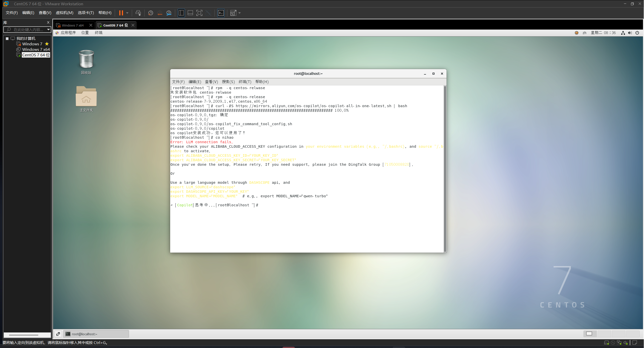This screenshot has width=644, height=348.
Task: Click the orange notification icon beside zh
Action: pyautogui.click(x=577, y=33)
